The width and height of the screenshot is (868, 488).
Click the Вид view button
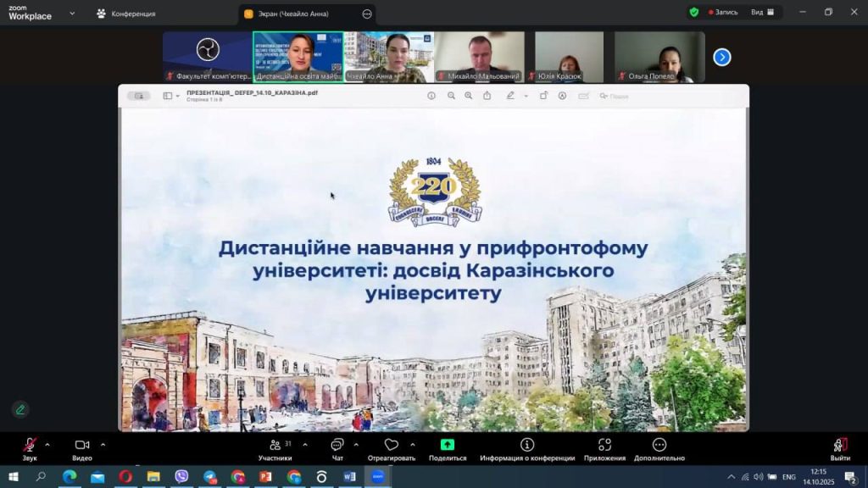tap(757, 13)
